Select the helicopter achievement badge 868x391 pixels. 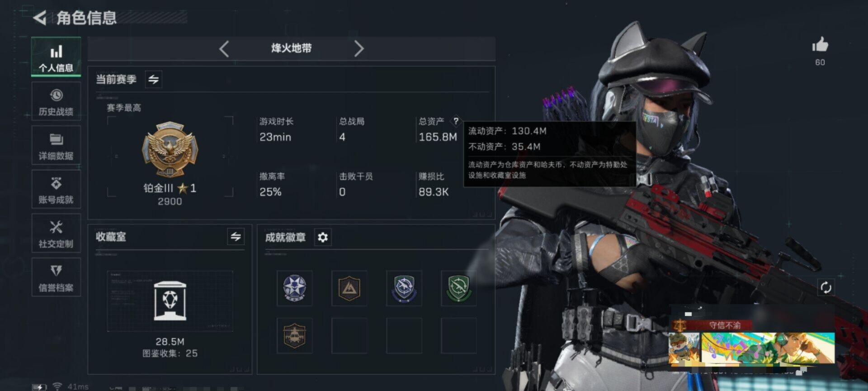click(x=294, y=335)
